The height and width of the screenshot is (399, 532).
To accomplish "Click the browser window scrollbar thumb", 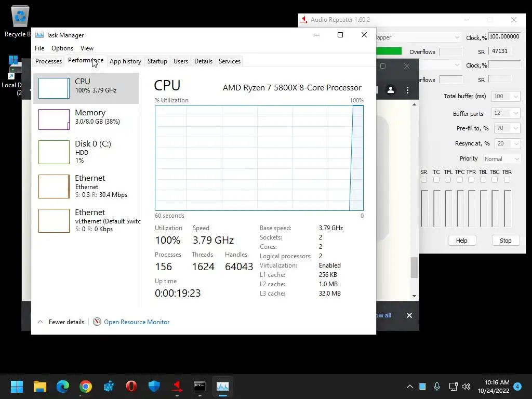I will [x=414, y=268].
